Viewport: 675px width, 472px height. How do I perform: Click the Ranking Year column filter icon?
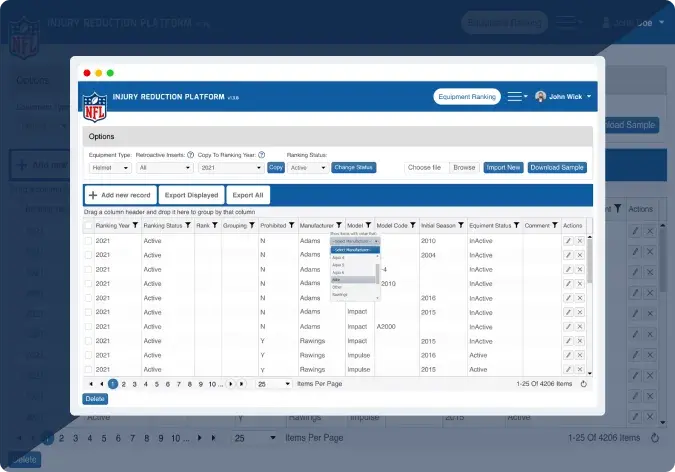[x=135, y=226]
